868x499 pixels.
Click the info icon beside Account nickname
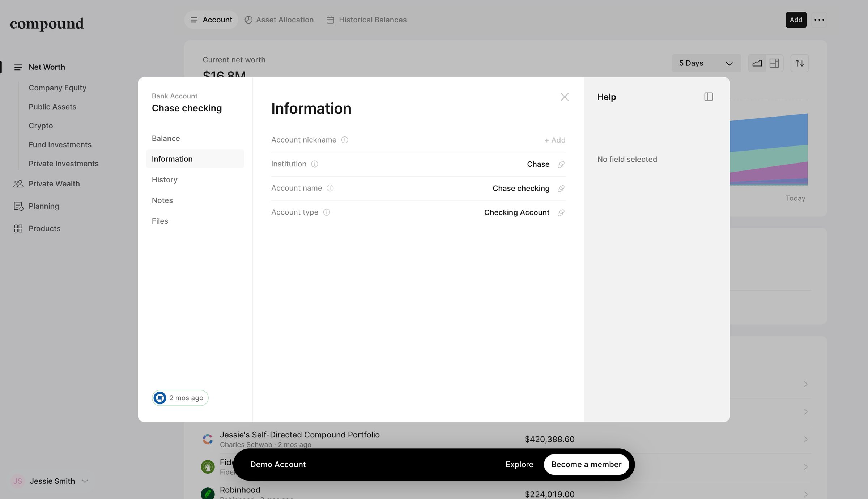pyautogui.click(x=345, y=140)
